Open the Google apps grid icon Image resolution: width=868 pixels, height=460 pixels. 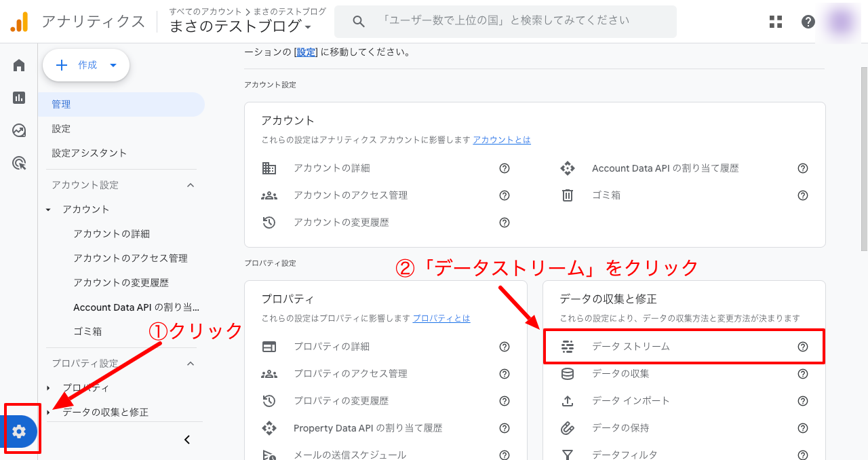click(776, 22)
